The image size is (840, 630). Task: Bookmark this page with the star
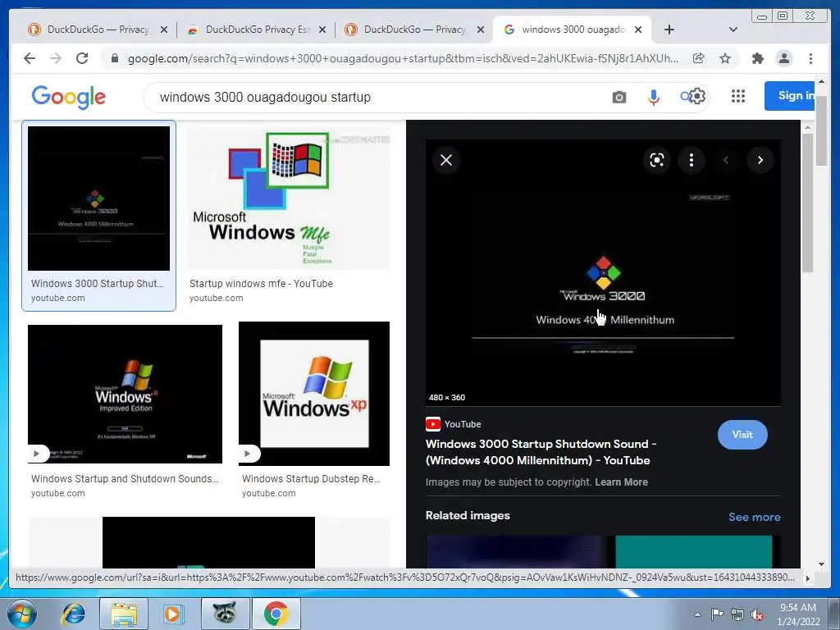click(x=725, y=58)
